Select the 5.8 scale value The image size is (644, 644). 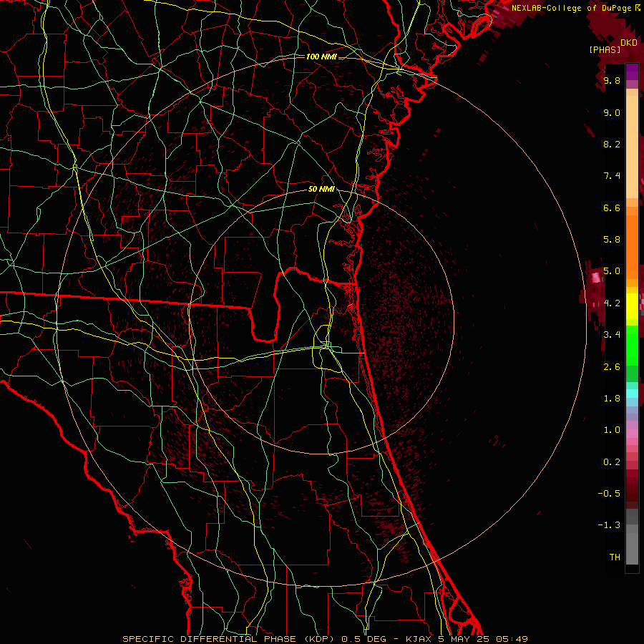click(612, 240)
